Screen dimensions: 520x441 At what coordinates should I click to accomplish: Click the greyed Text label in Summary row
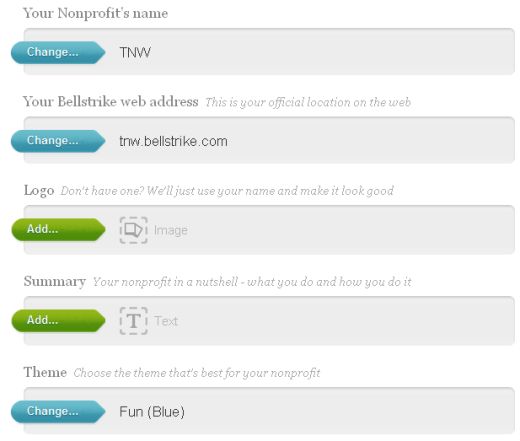coord(166,321)
